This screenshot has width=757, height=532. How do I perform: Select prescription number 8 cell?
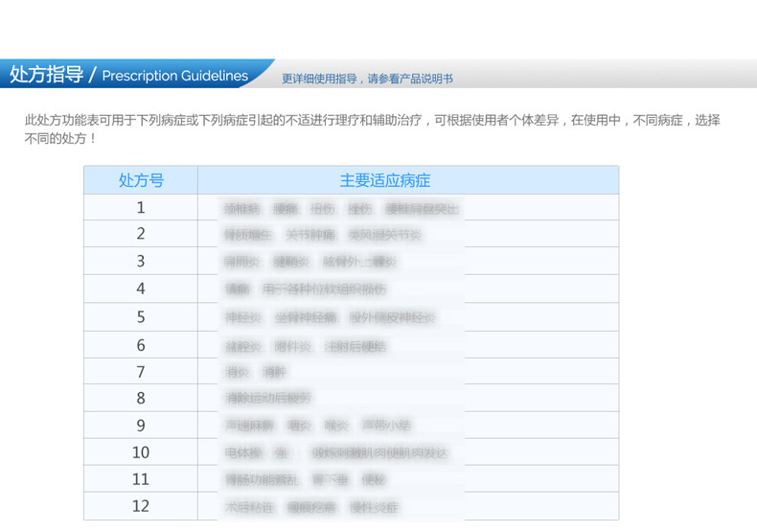[141, 398]
